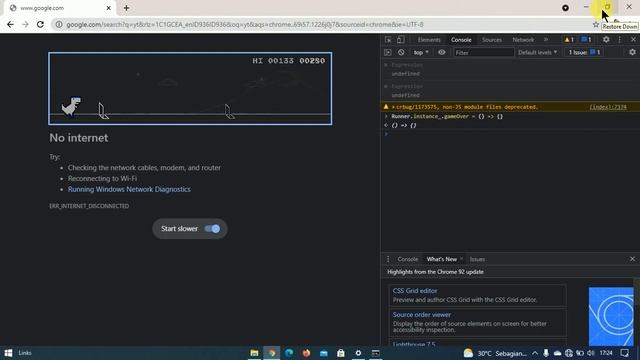Create a live expression with the eye icon
This screenshot has width=640, height=360.
[442, 52]
